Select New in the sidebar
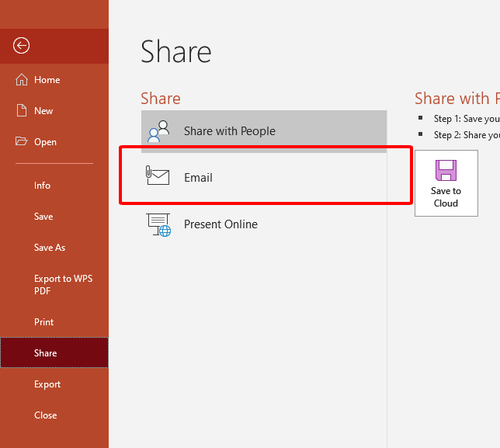Viewport: 500px width, 448px height. pos(54,111)
